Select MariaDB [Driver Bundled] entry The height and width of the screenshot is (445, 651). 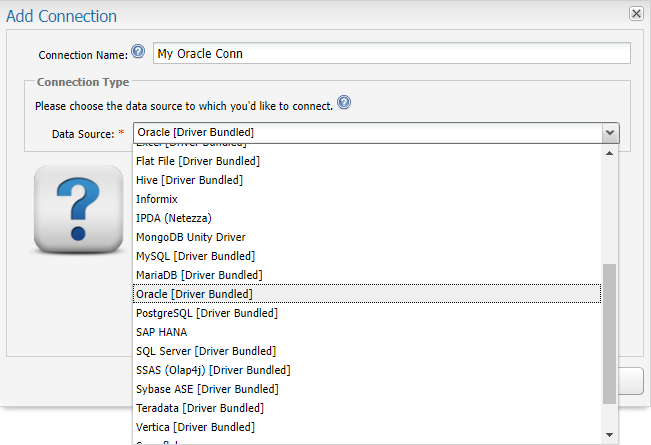pos(199,275)
